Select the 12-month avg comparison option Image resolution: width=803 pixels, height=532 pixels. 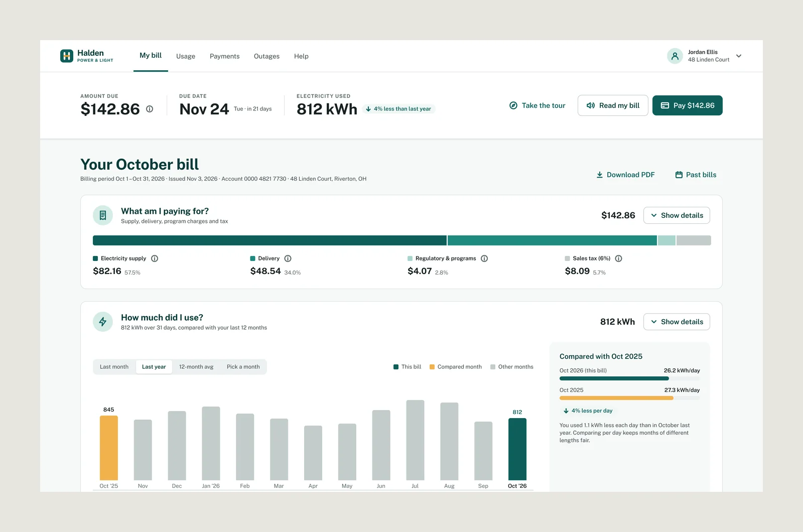[x=196, y=367]
